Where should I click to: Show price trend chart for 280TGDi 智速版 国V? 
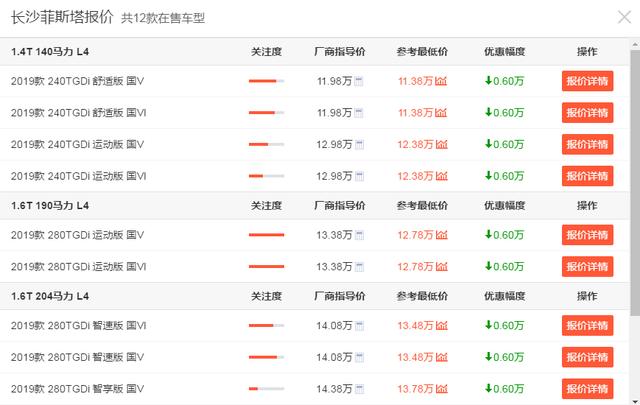tap(442, 357)
